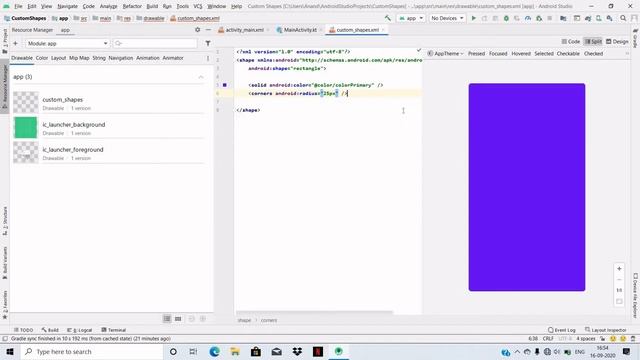Viewport: 640px width, 360px height.
Task: Open the VCS menu
Action: coord(198,7)
